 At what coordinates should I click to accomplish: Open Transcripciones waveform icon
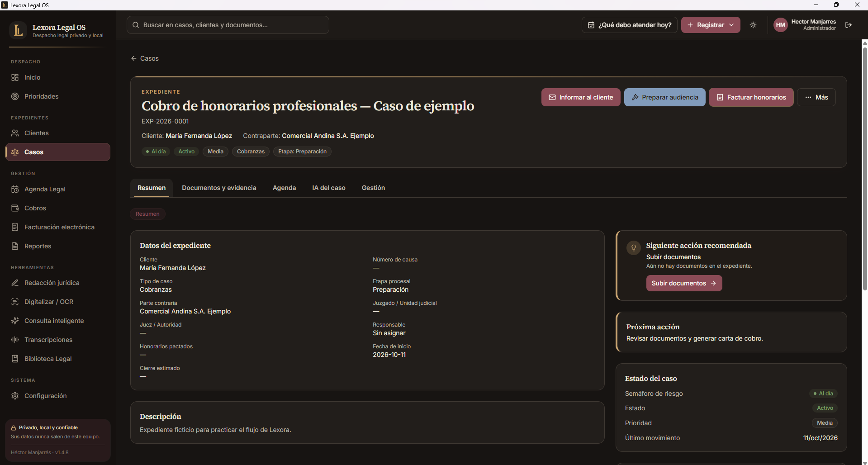coord(15,340)
